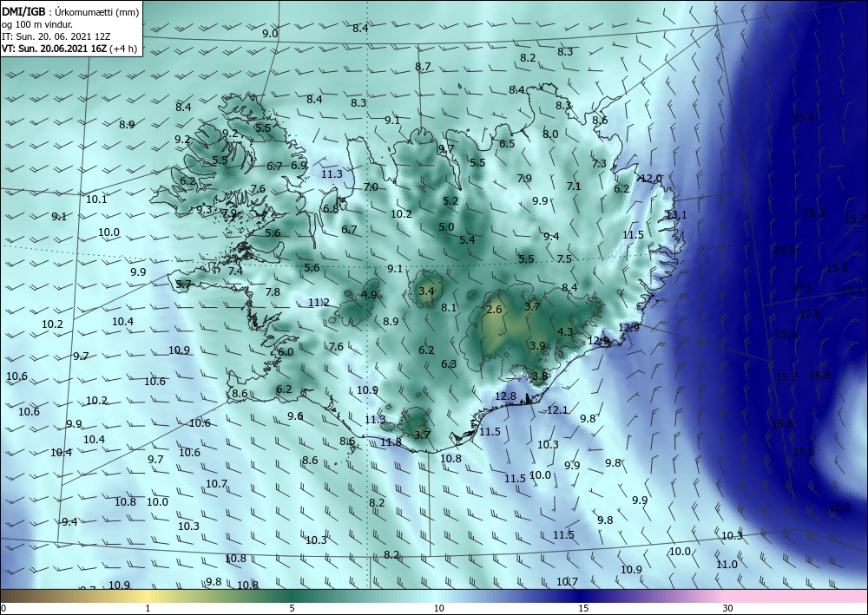This screenshot has height=615, width=868.
Task: Click the 9.0 value at the top
Action: (x=270, y=33)
